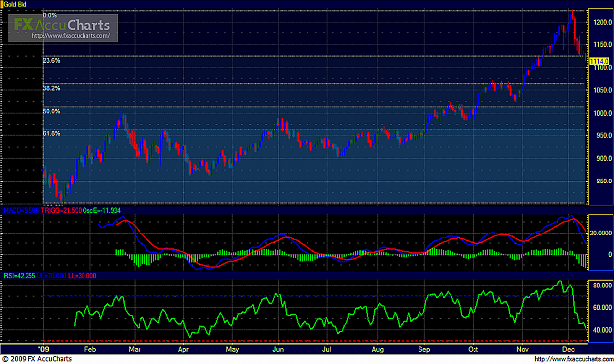Select the 61.8% Fibonacci retracement label
The height and width of the screenshot is (364, 614).
coord(52,134)
